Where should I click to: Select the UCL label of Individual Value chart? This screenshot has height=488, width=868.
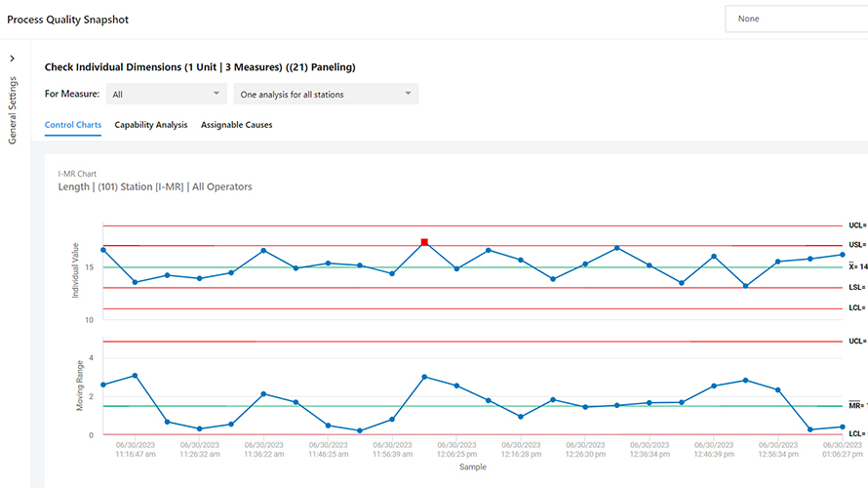[856, 225]
